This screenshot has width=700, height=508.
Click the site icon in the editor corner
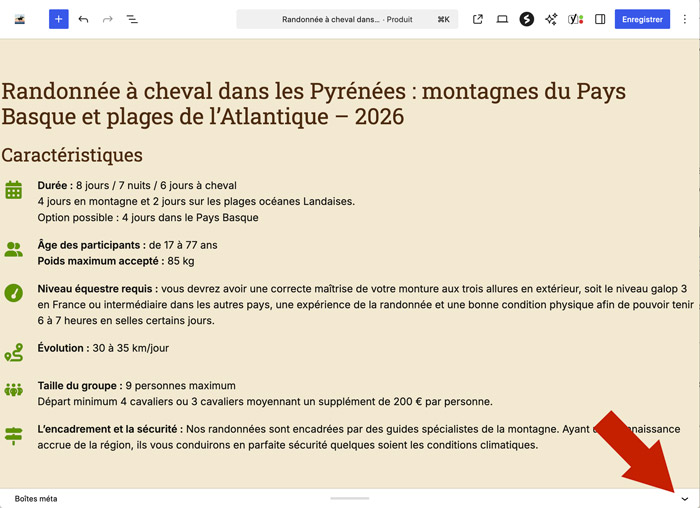click(x=20, y=19)
